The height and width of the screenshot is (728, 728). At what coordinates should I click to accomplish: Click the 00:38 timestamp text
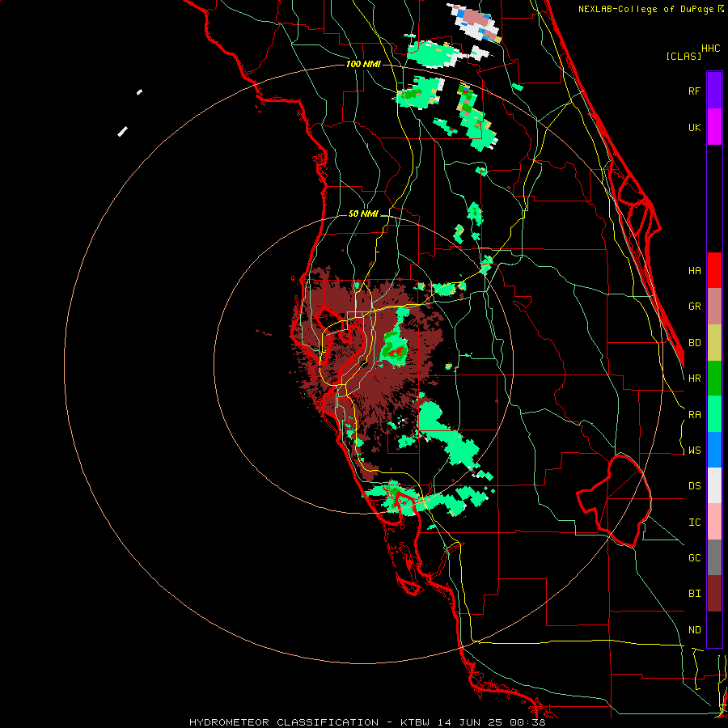(527, 722)
